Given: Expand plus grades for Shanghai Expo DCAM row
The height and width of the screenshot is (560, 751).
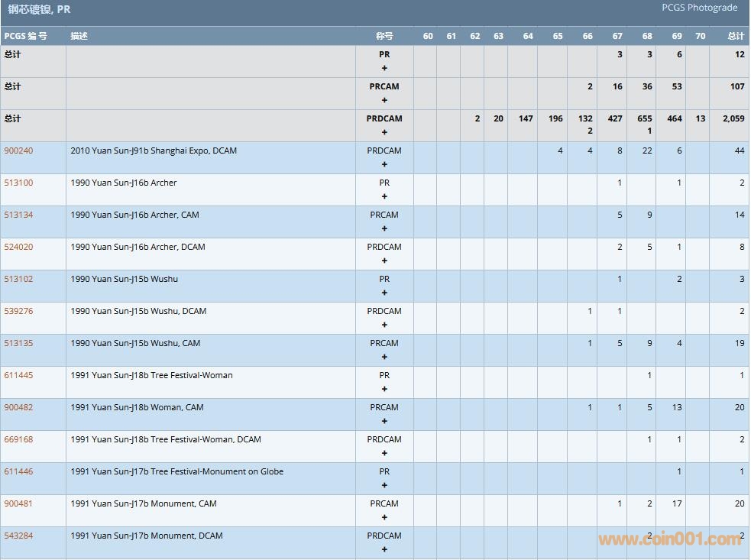Looking at the screenshot, I should [x=384, y=164].
